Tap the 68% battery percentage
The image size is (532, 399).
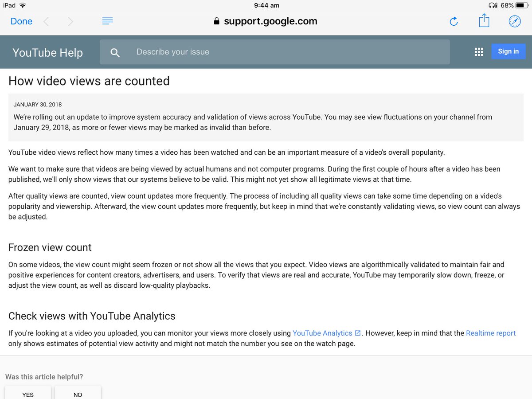(x=507, y=5)
